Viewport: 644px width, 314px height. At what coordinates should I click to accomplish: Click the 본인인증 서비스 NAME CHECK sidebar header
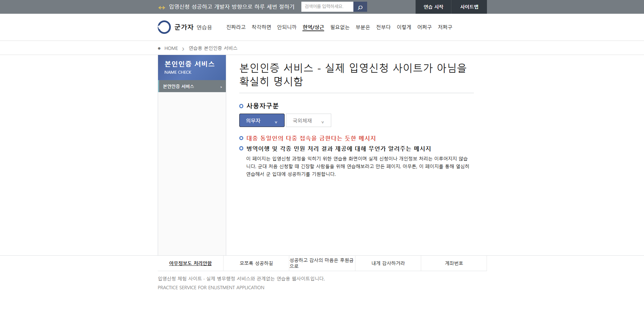192,67
